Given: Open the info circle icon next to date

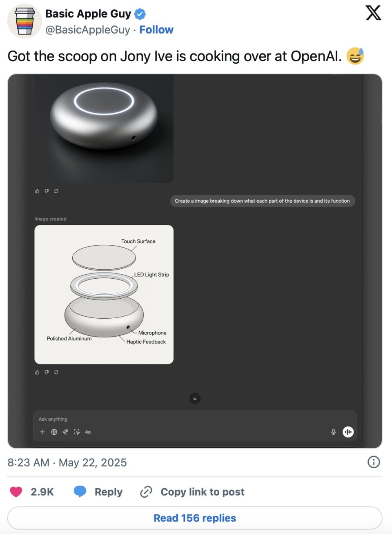Looking at the screenshot, I should (x=374, y=462).
